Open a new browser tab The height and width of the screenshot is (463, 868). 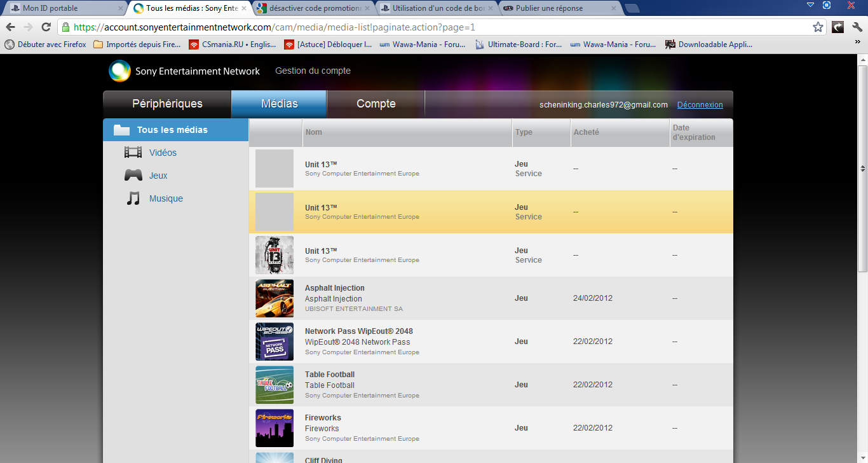point(632,8)
